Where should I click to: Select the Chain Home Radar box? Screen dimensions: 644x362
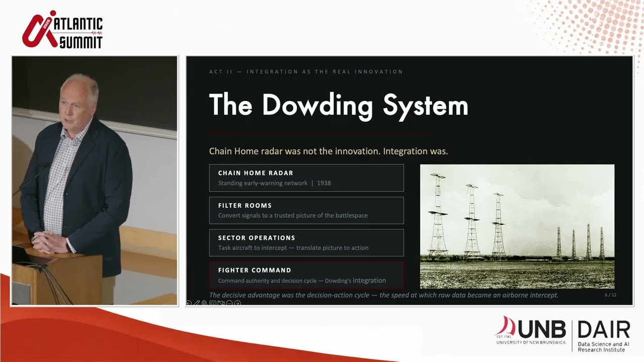[306, 178]
